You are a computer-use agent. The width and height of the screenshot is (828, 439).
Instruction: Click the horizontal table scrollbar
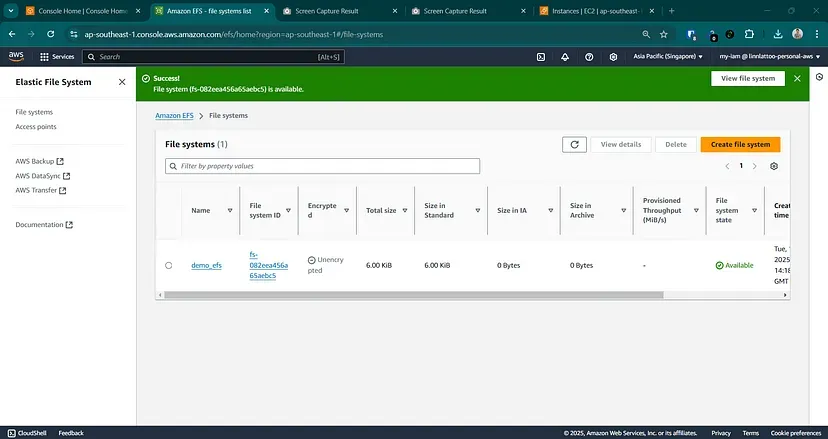click(413, 295)
